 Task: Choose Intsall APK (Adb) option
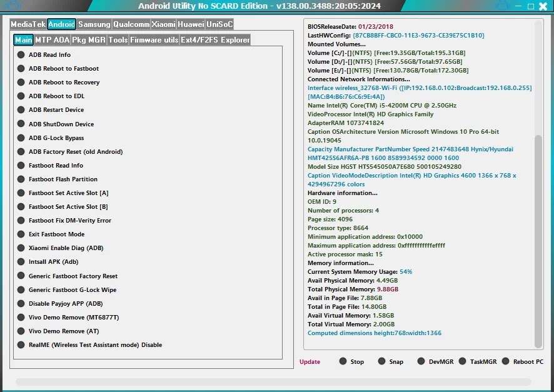pos(21,262)
